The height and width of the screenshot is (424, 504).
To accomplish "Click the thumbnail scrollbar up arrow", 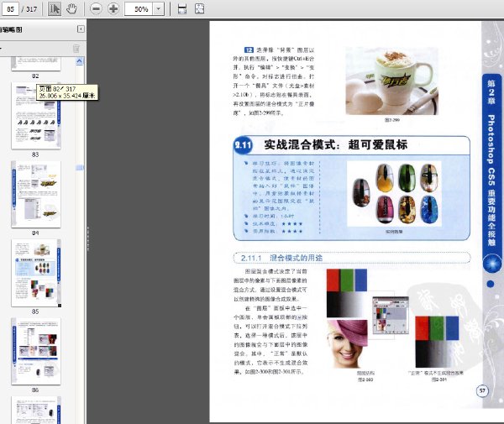I will (80, 61).
